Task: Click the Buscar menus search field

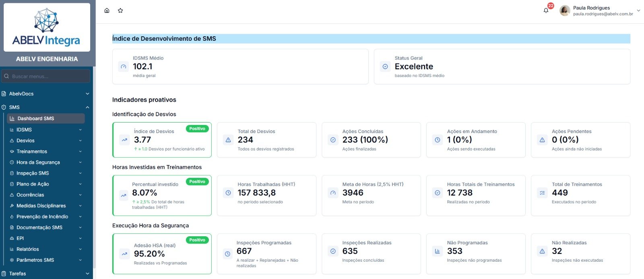Action: 48,76
